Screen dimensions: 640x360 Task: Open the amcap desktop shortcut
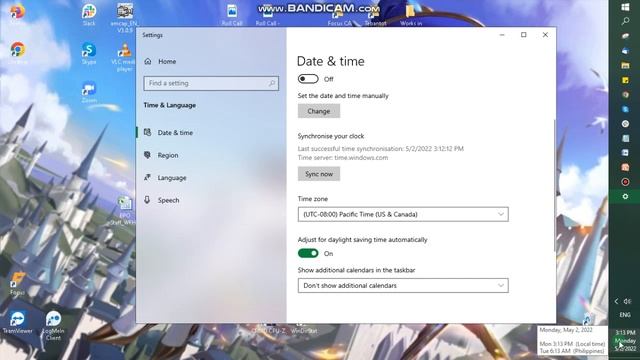124,17
